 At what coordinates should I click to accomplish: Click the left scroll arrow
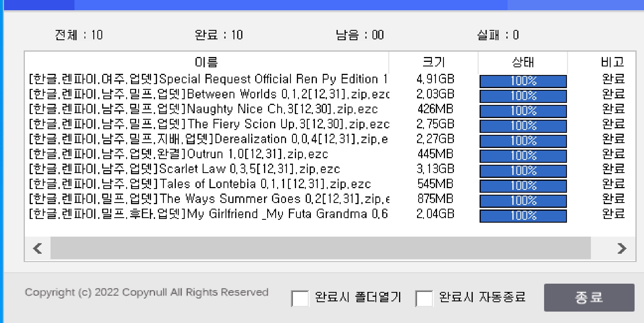38,248
